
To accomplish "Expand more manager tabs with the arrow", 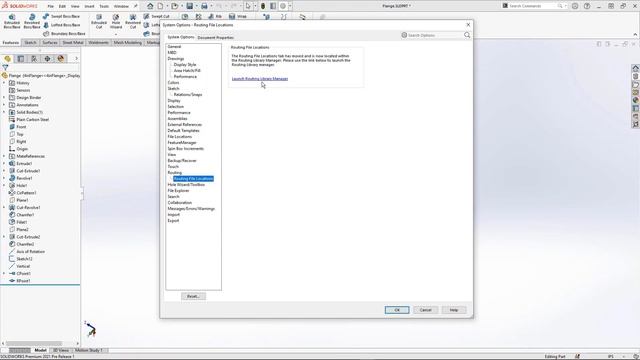I will 76,59.
